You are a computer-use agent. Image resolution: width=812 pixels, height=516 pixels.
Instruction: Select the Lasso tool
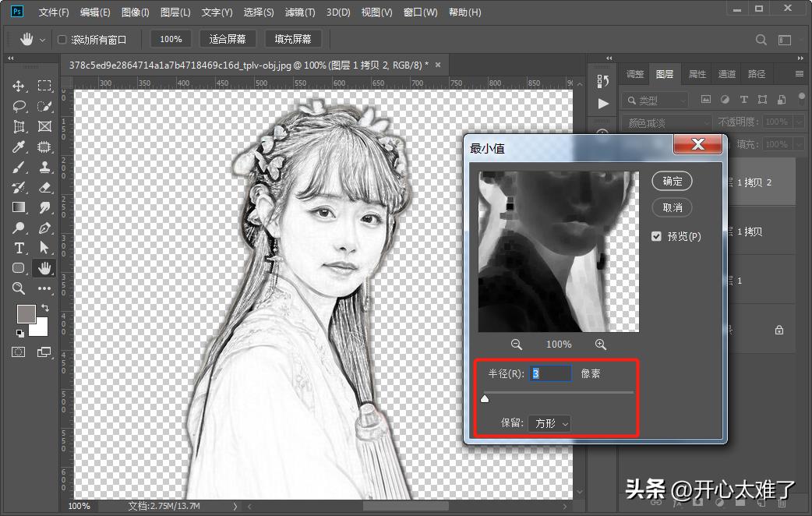click(x=19, y=106)
